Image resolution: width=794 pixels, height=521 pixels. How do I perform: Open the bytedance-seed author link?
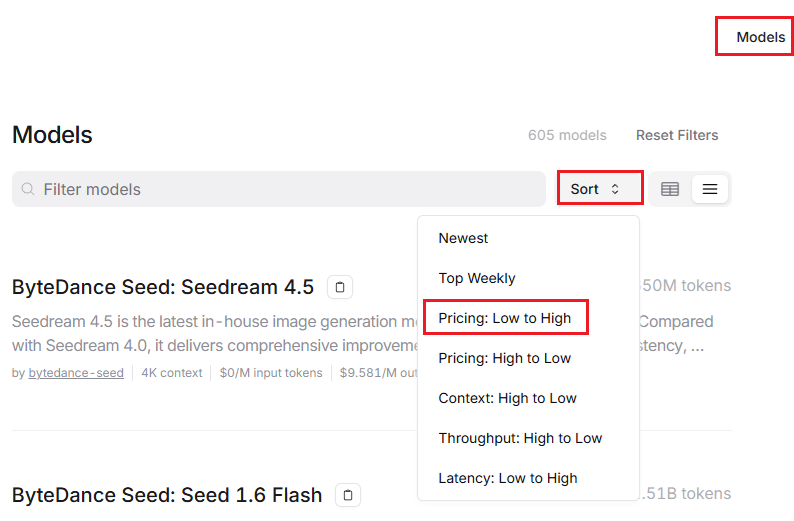coord(76,373)
